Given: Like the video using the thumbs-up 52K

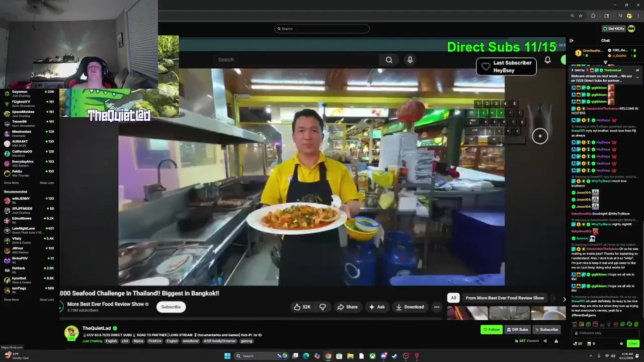Looking at the screenshot, I should click(x=302, y=307).
